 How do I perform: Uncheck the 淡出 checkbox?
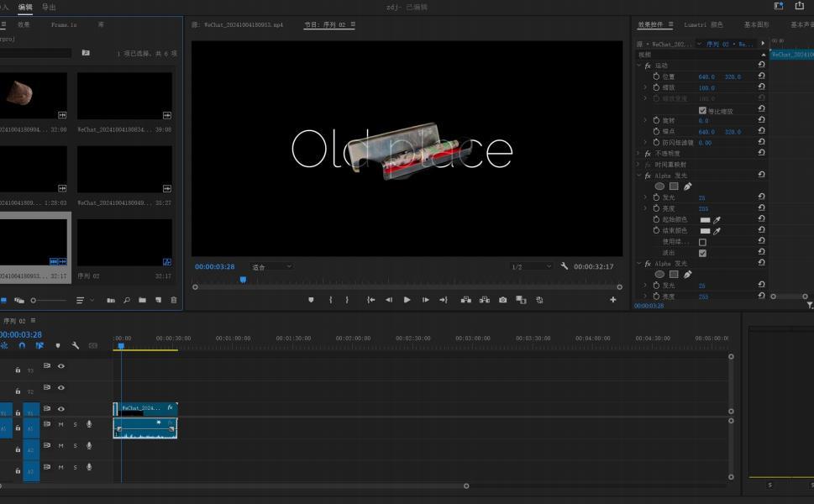point(702,254)
